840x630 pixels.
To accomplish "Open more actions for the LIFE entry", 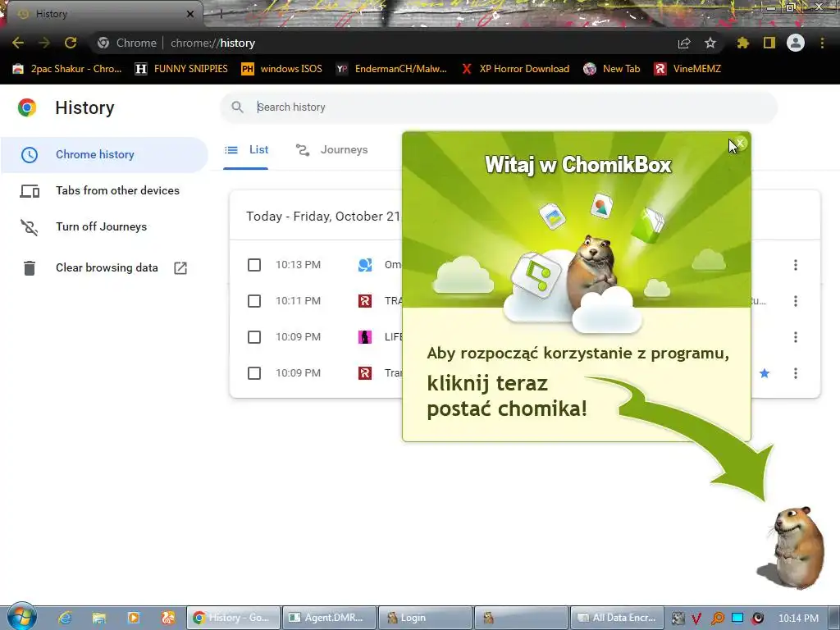I will tap(796, 337).
